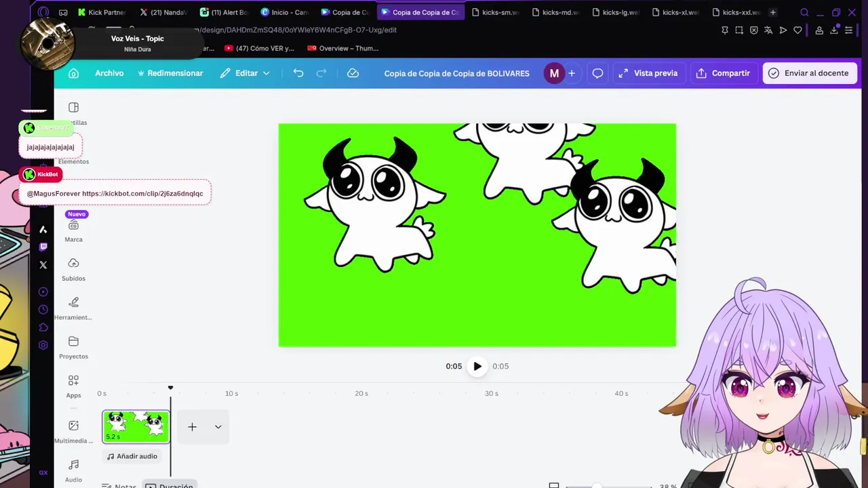Click the browser heart favorites icon
This screenshot has width=868, height=488.
[797, 30]
